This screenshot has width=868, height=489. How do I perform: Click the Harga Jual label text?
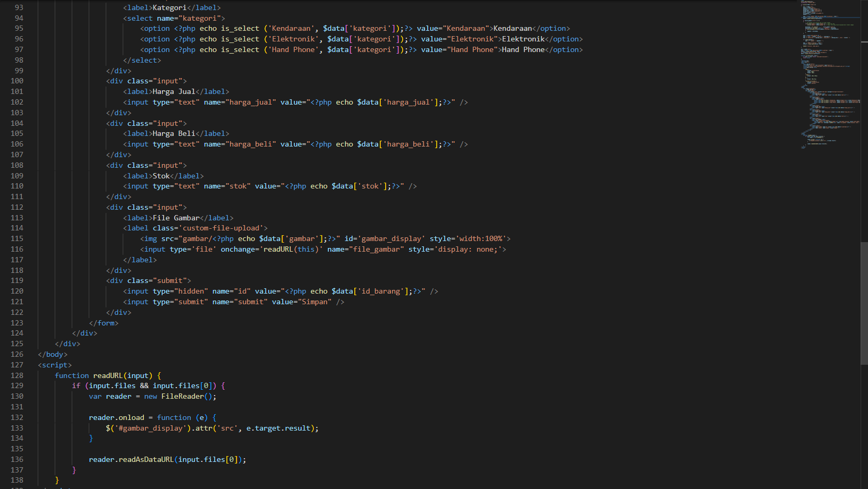point(173,91)
